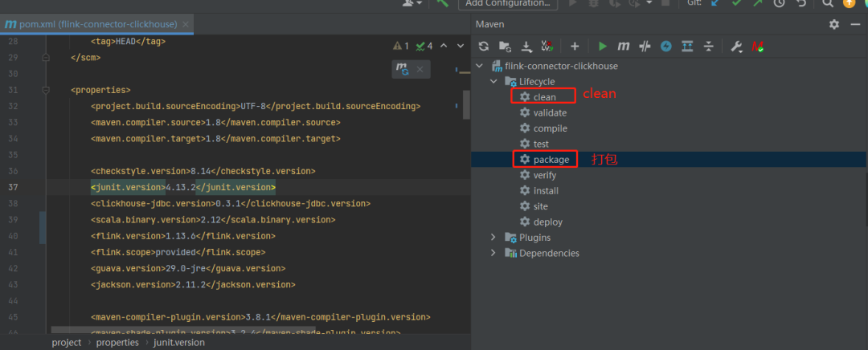868x350 pixels.
Task: Push commits with Git green arrow
Action: pos(757,2)
